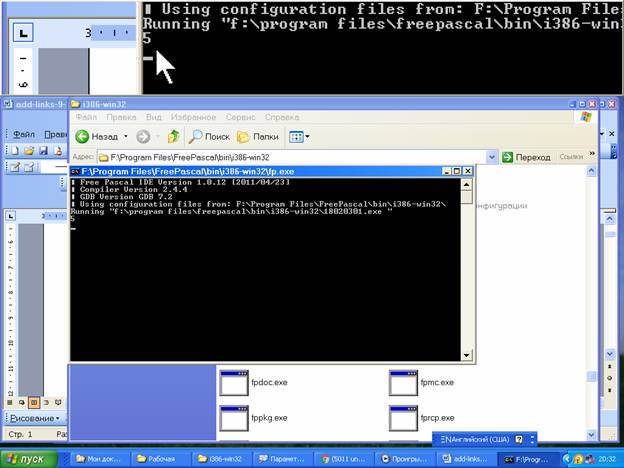The image size is (624, 468).
Task: Click the пуск Start button
Action: [x=27, y=459]
